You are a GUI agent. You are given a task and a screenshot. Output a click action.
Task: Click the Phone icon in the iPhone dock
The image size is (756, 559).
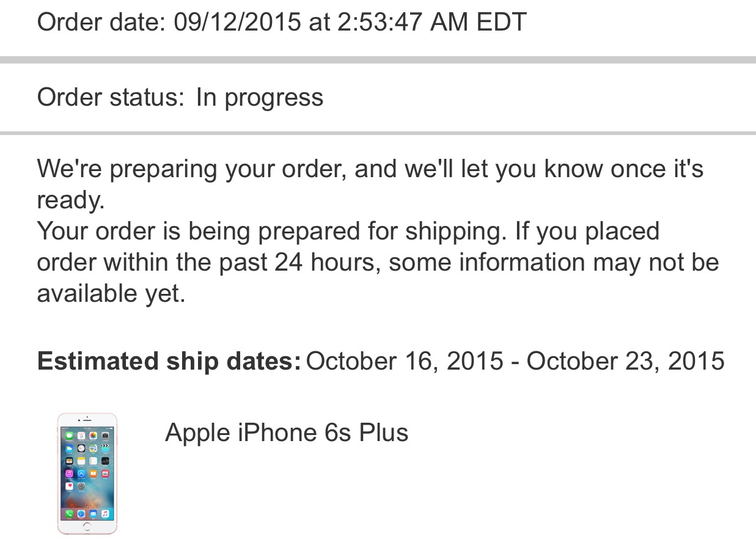[x=70, y=514]
